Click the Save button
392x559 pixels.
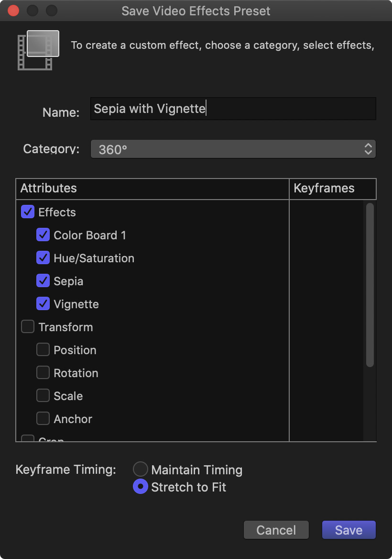pyautogui.click(x=348, y=530)
